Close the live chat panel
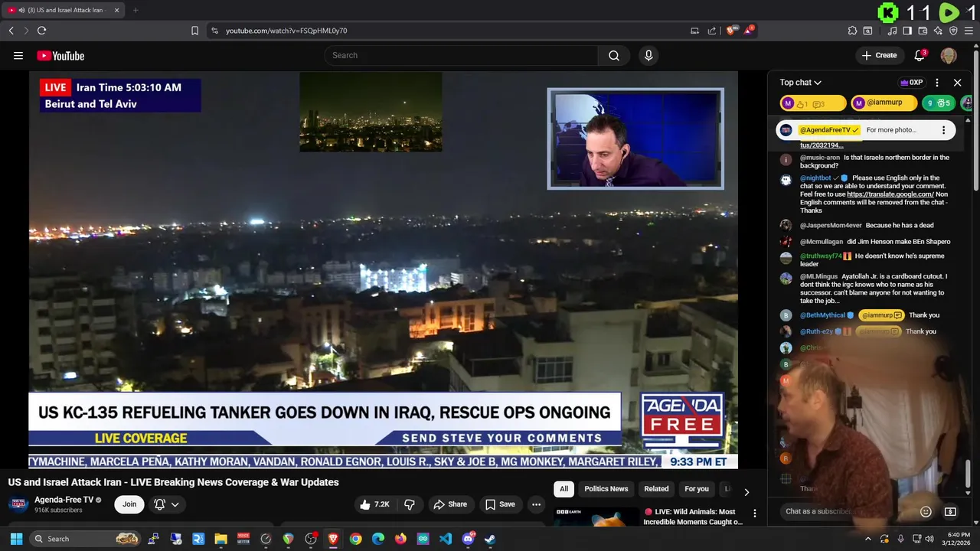The image size is (980, 551). [x=957, y=82]
